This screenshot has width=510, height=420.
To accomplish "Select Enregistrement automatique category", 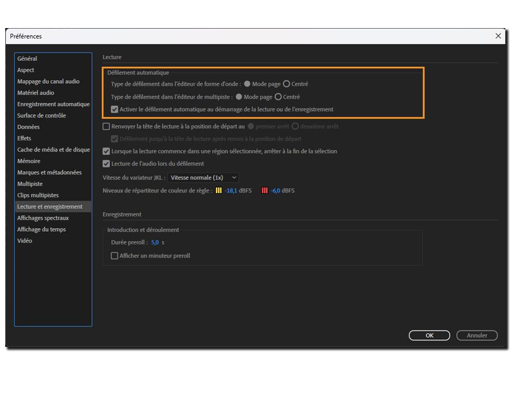I will coord(53,104).
